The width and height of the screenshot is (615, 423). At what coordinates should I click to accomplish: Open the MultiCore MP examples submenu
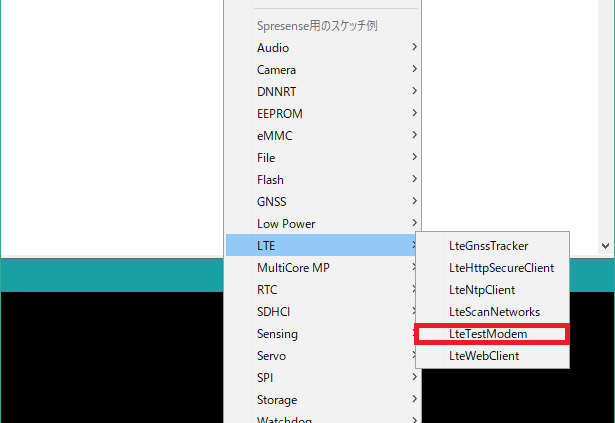(321, 267)
